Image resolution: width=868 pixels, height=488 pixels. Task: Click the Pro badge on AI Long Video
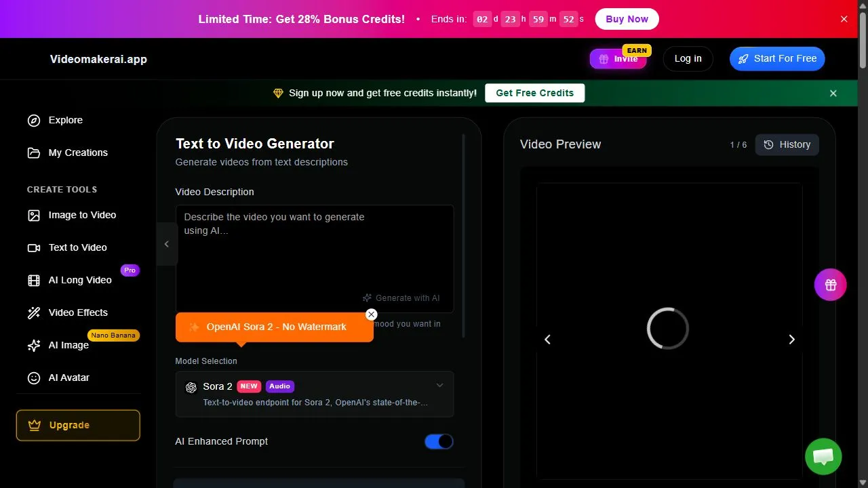pos(130,270)
